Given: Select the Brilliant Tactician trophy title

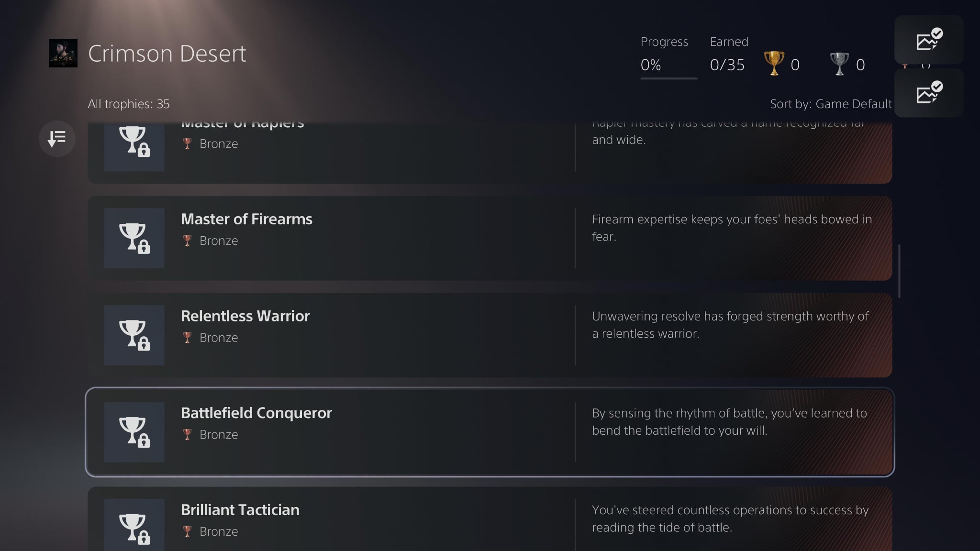Looking at the screenshot, I should 240,510.
